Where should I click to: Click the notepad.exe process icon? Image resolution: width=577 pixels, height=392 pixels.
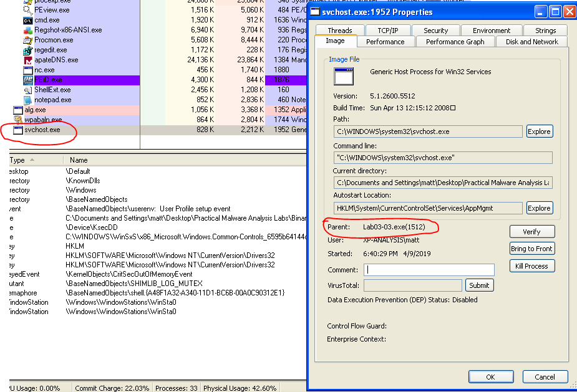(27, 100)
